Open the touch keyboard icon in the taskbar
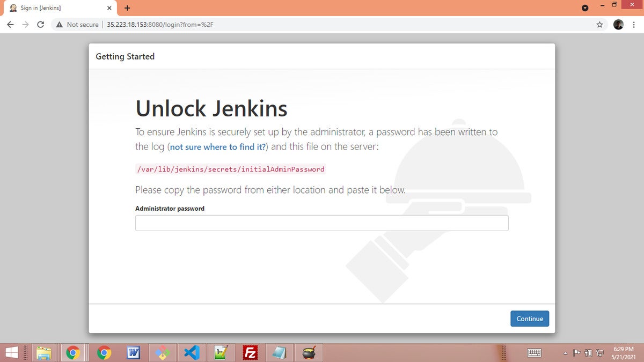Viewport: 644px width, 362px height. pos(535,352)
